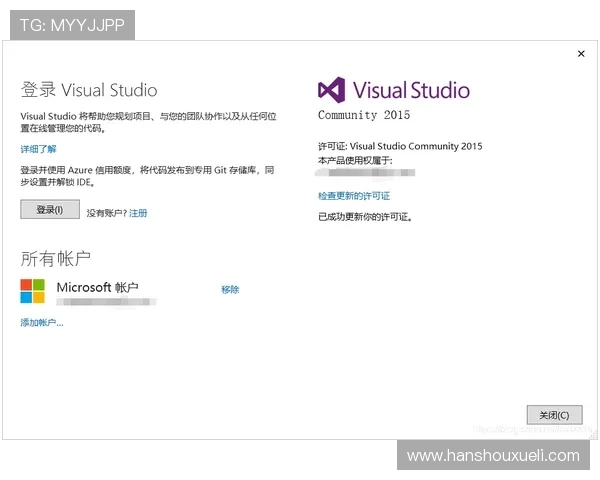Remove the account via the 移除 link
Viewport: 600px width, 480px height.
click(x=230, y=290)
